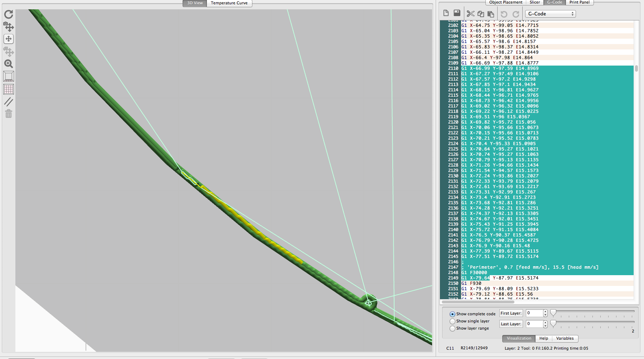Open the Variables tab below the editor
Image resolution: width=644 pixels, height=359 pixels.
565,338
